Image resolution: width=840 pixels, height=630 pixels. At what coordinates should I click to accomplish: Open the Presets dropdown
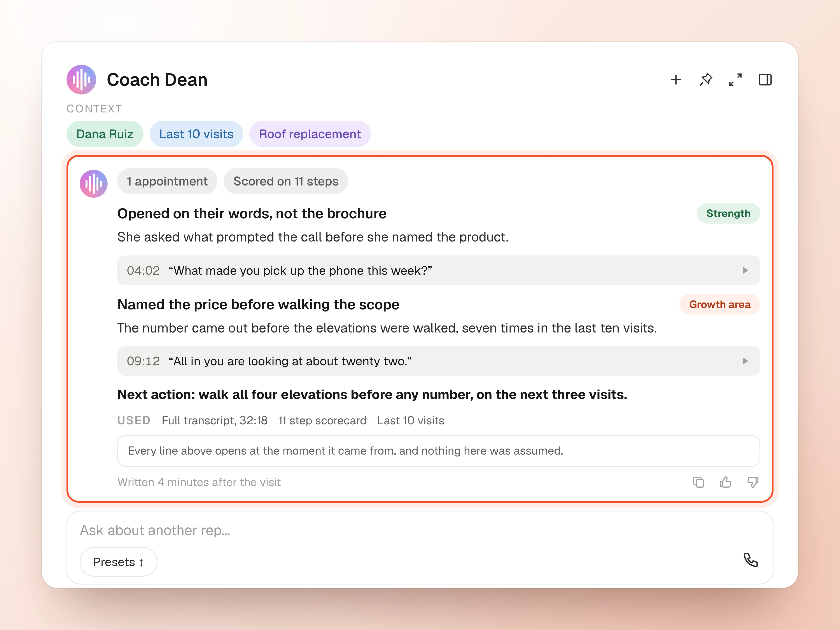click(x=119, y=562)
